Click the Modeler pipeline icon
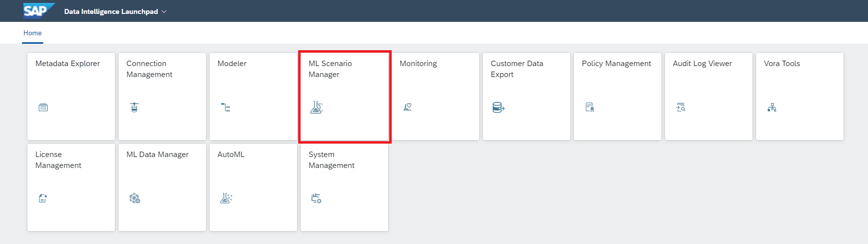Image resolution: width=868 pixels, height=244 pixels. coord(225,107)
